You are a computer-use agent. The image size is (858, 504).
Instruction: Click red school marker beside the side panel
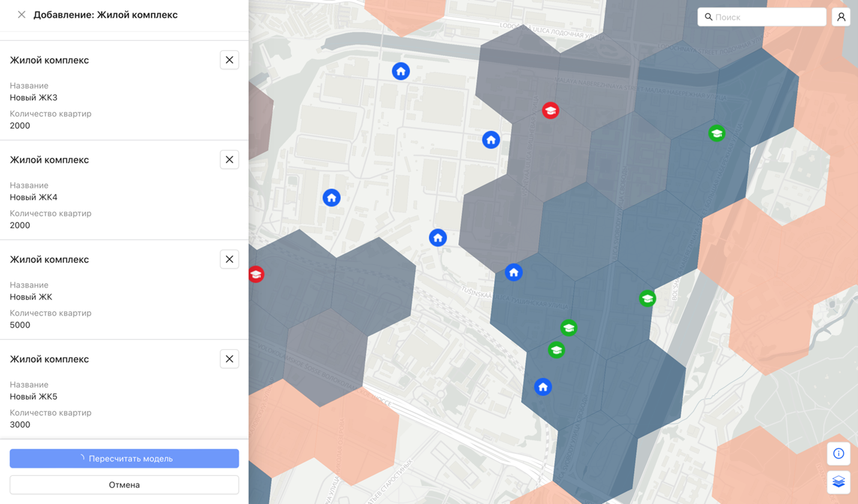click(256, 274)
